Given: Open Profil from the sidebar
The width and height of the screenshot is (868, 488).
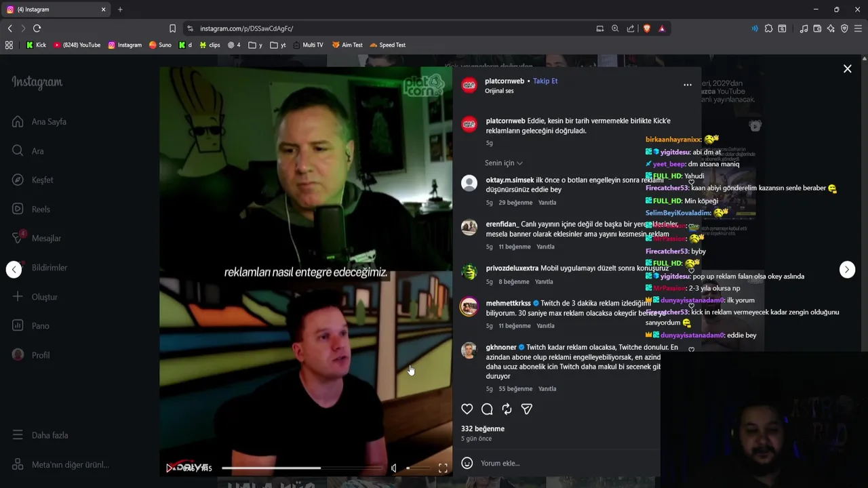Looking at the screenshot, I should (31, 355).
